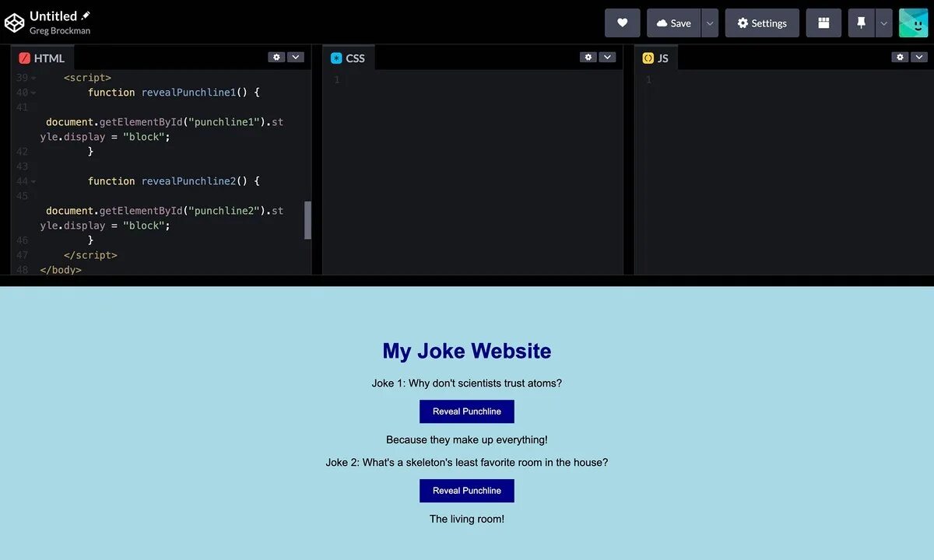Open pinned items dropdown arrow
The width and height of the screenshot is (934, 560).
tap(883, 23)
